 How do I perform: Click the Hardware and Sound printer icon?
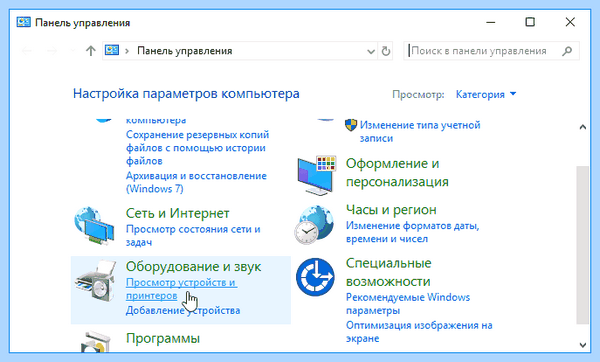coord(95,281)
